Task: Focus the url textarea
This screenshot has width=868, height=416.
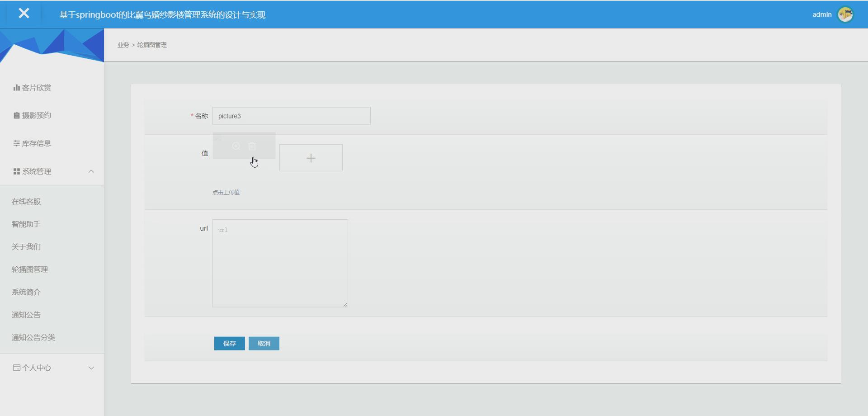Action: 280,263
